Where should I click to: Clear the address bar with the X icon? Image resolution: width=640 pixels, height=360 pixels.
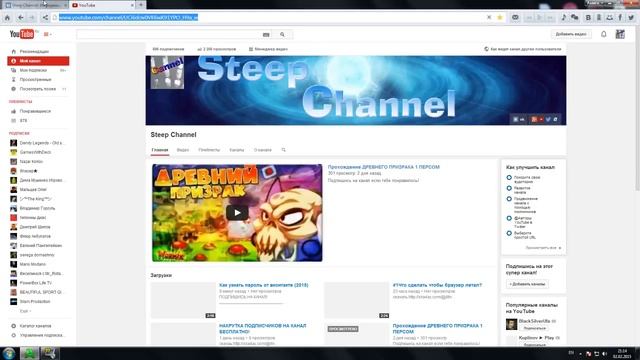[x=489, y=17]
